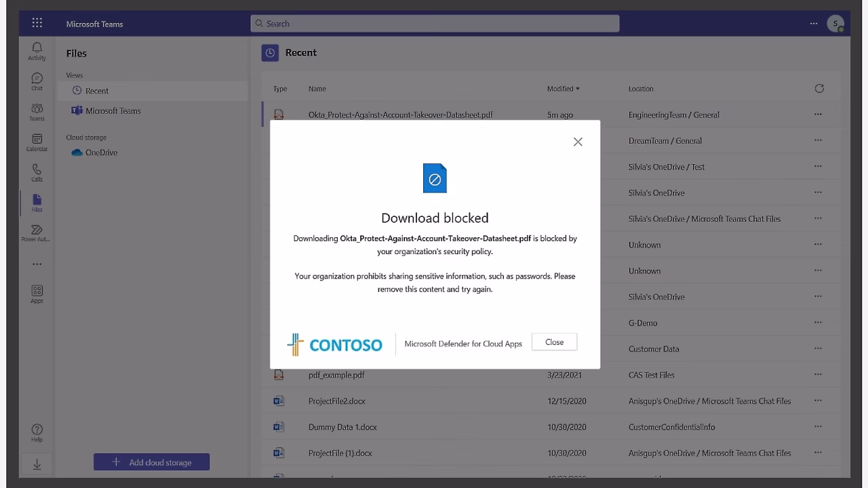Open Chat in the left rail
Viewport: 868px width, 488px height.
click(37, 81)
